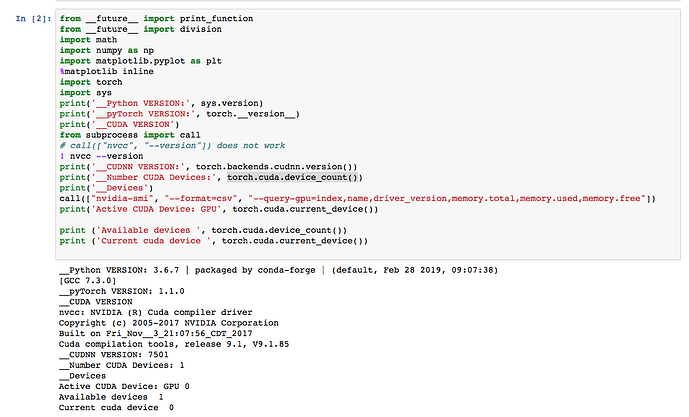Image resolution: width=689 pixels, height=417 pixels.
Task: Click the 'import torch' line
Action: (91, 82)
